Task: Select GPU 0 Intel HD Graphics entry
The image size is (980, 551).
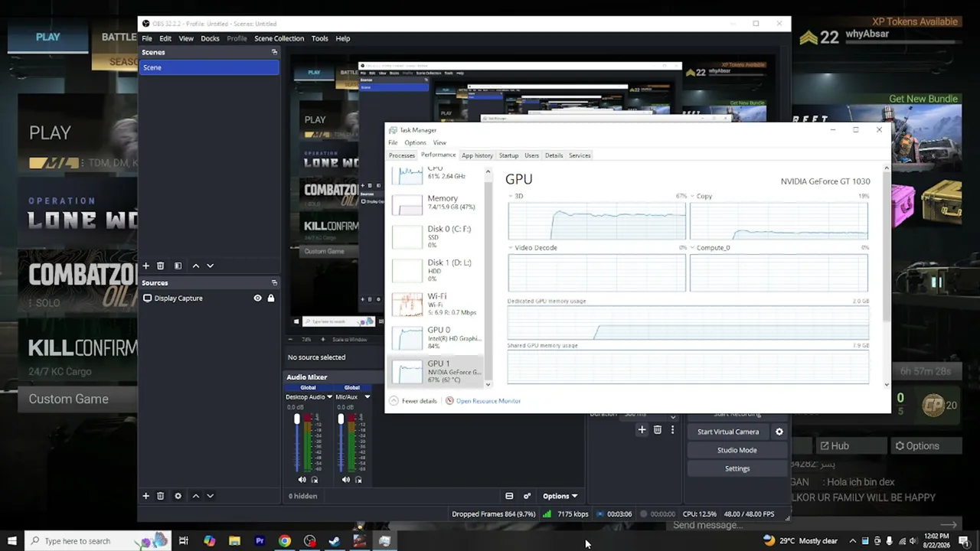Action: pos(439,337)
